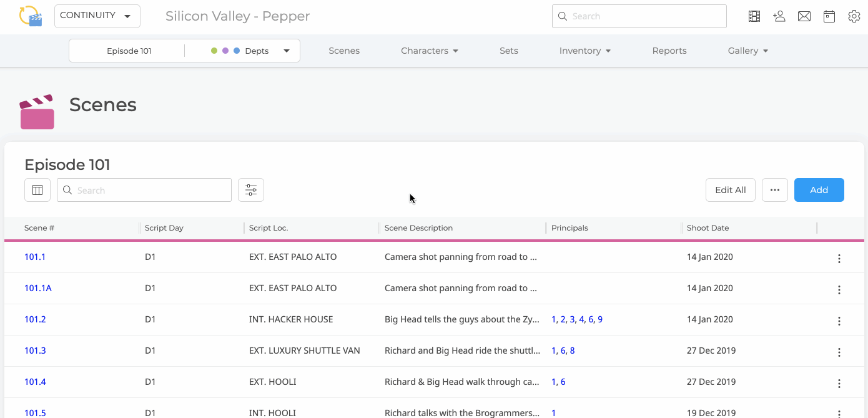Image resolution: width=868 pixels, height=418 pixels.
Task: Open scene 101.1 link
Action: [x=35, y=257]
